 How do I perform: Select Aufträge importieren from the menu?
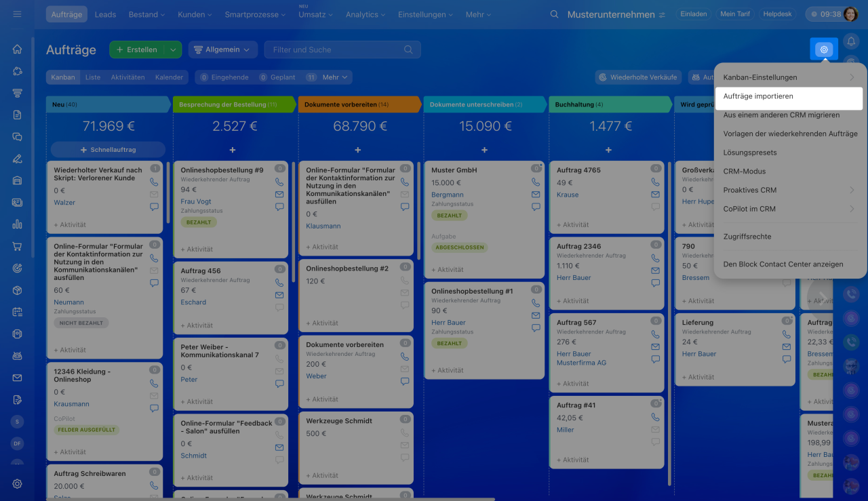(789, 96)
